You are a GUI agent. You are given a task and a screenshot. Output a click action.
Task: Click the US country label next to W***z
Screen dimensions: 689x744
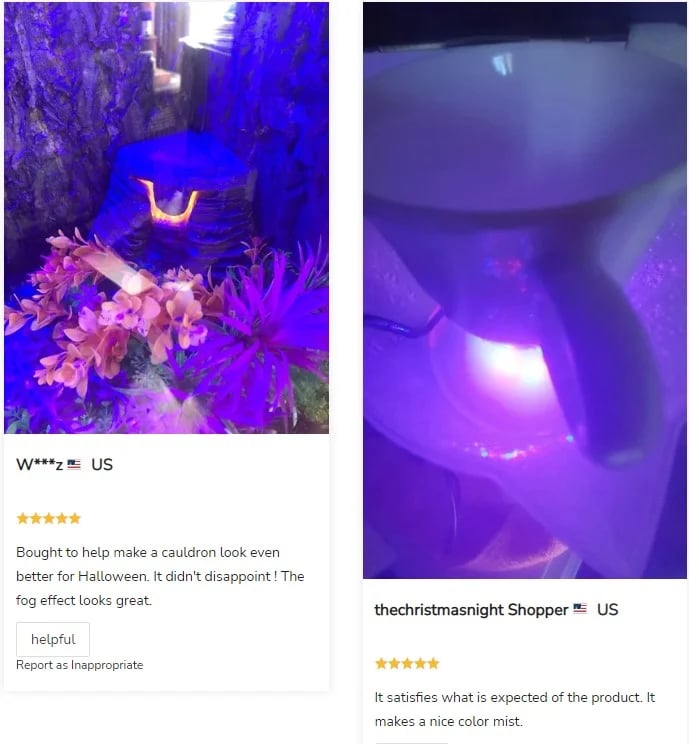(x=102, y=465)
